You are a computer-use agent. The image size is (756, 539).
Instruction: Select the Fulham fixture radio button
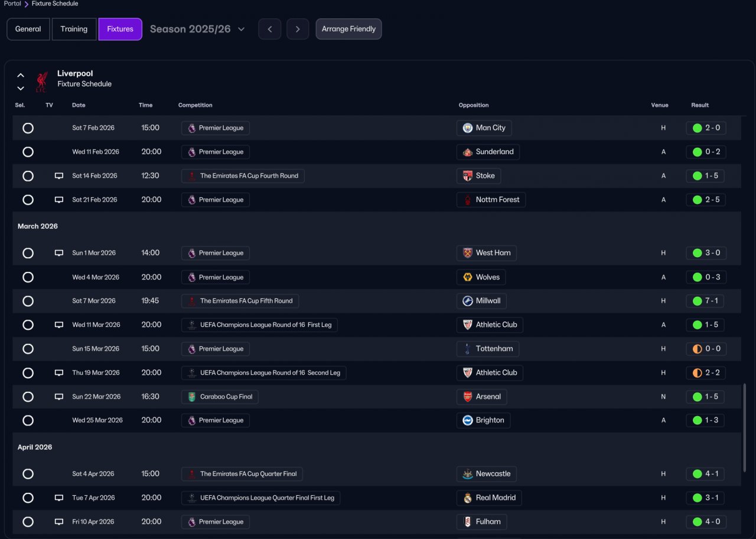pos(28,522)
